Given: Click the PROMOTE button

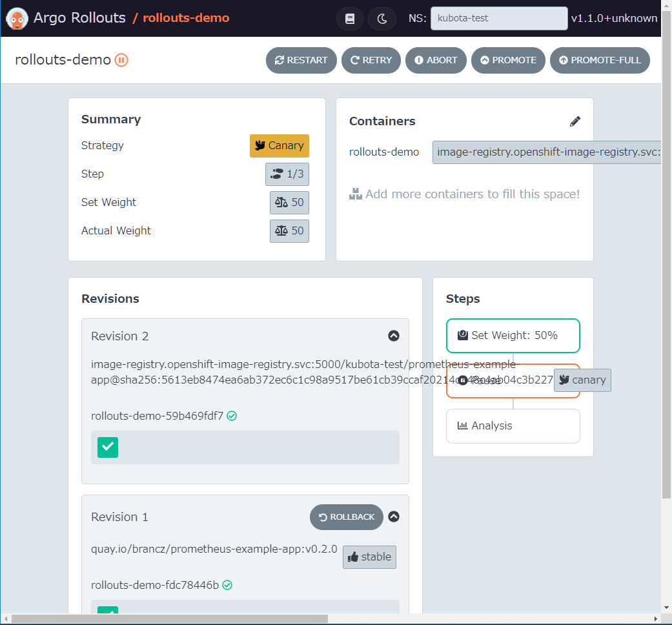Looking at the screenshot, I should 508,61.
